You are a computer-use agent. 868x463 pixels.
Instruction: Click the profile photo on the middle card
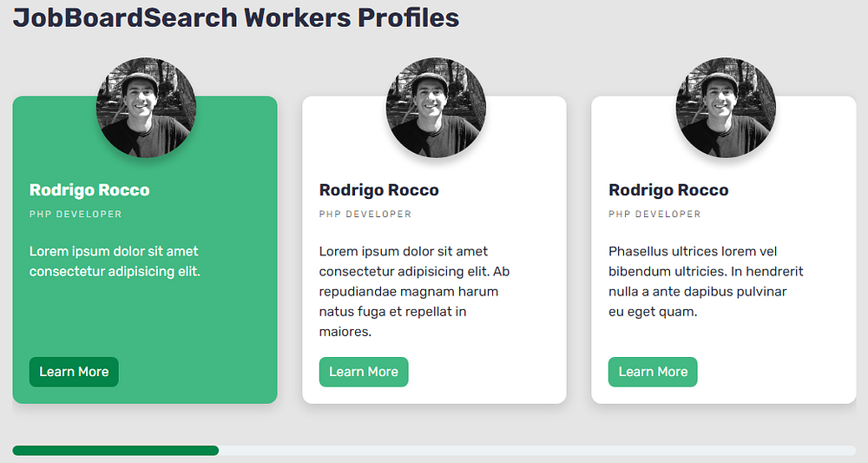(436, 108)
